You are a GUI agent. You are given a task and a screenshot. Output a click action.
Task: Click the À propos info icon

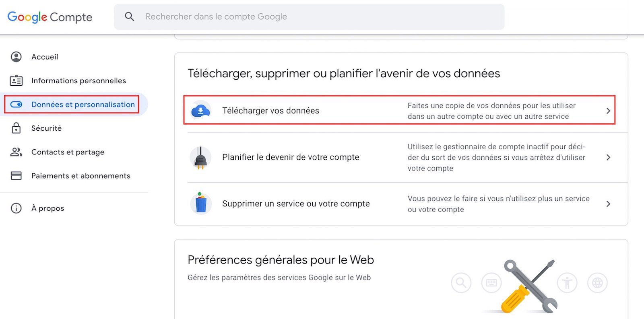[16, 208]
